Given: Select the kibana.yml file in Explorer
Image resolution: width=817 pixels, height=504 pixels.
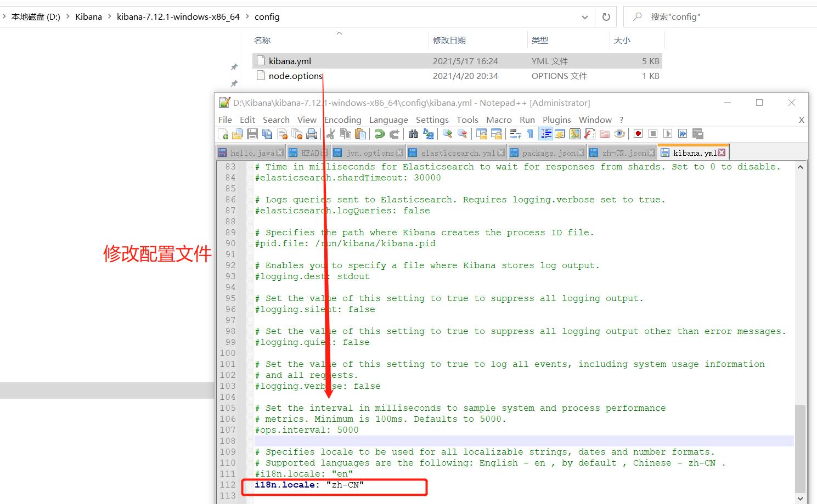Looking at the screenshot, I should point(457,61).
